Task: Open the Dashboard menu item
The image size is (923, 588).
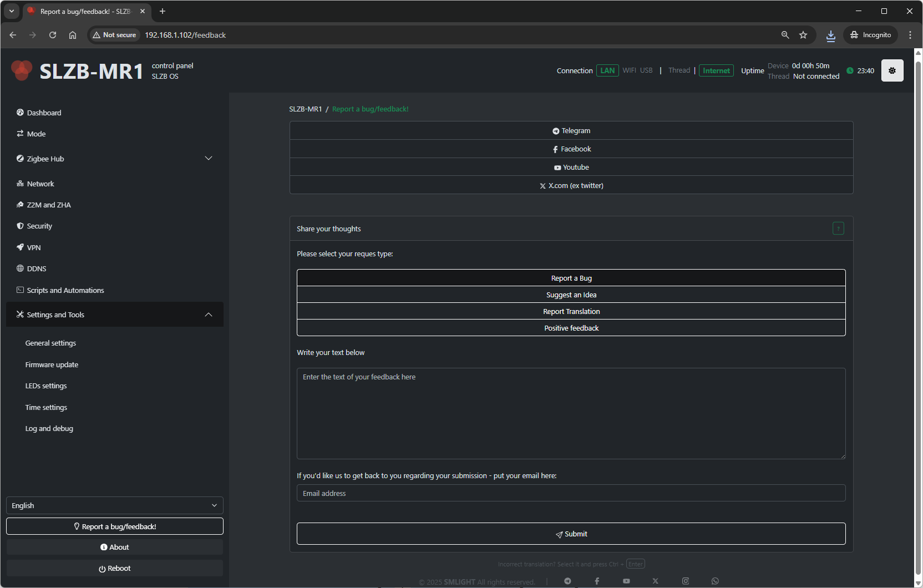Action: tap(44, 113)
